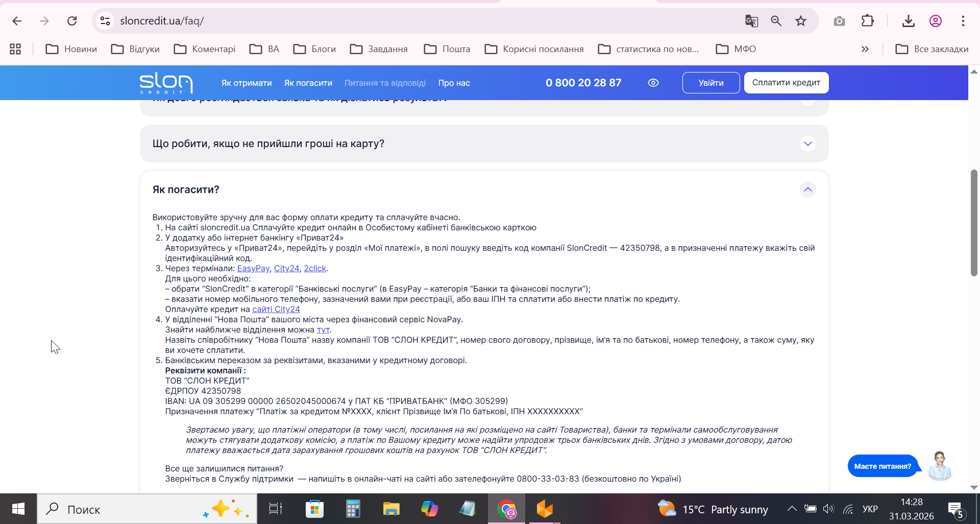The height and width of the screenshot is (524, 980).
Task: Open the тут link for nearest branch
Action: (323, 330)
